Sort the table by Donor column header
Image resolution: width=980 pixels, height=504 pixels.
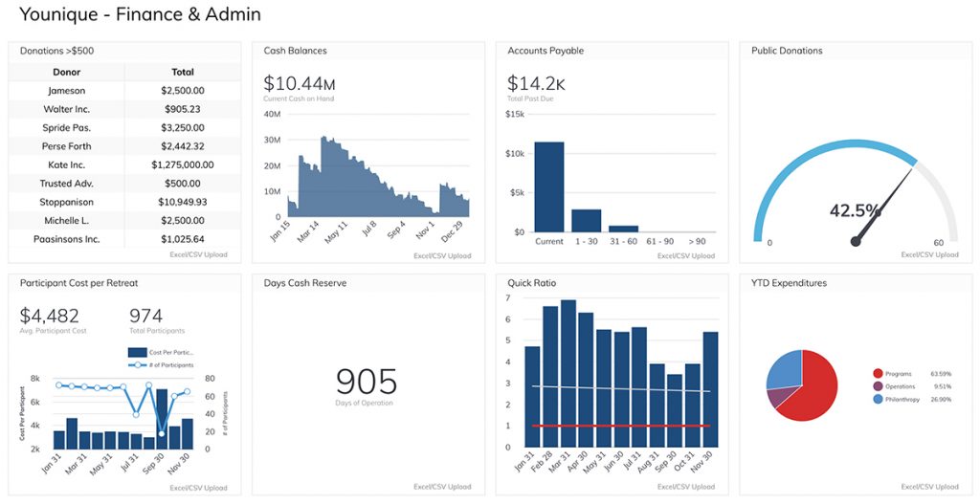[x=67, y=72]
